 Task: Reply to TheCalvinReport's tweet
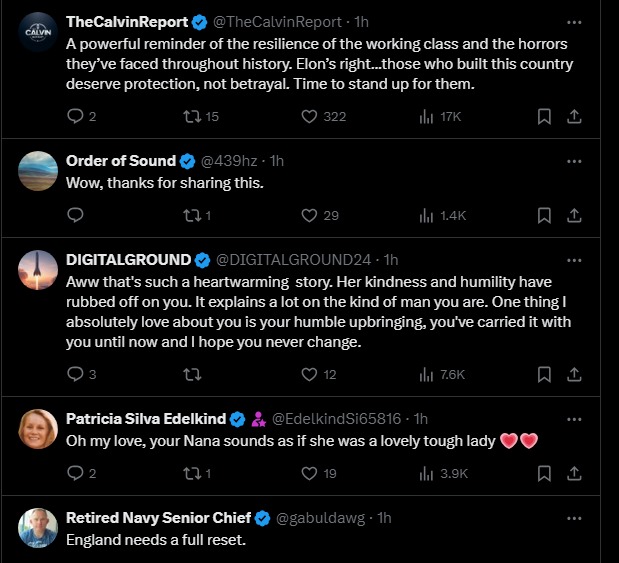(x=75, y=116)
